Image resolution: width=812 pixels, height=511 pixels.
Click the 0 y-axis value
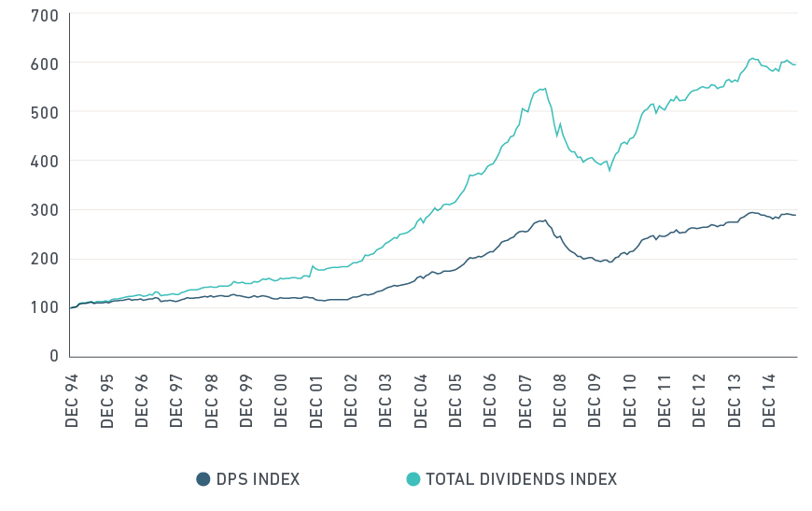[x=54, y=356]
